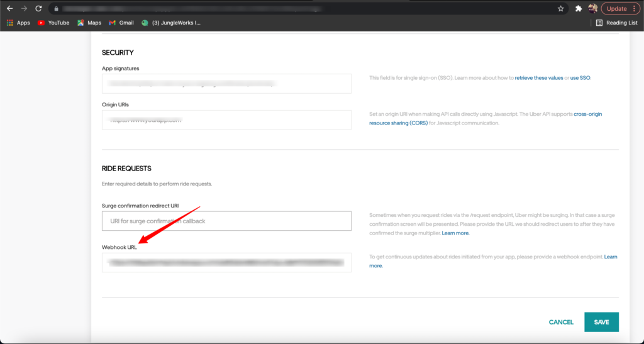Image resolution: width=644 pixels, height=344 pixels.
Task: Open the Chrome profile avatar
Action: 592,9
